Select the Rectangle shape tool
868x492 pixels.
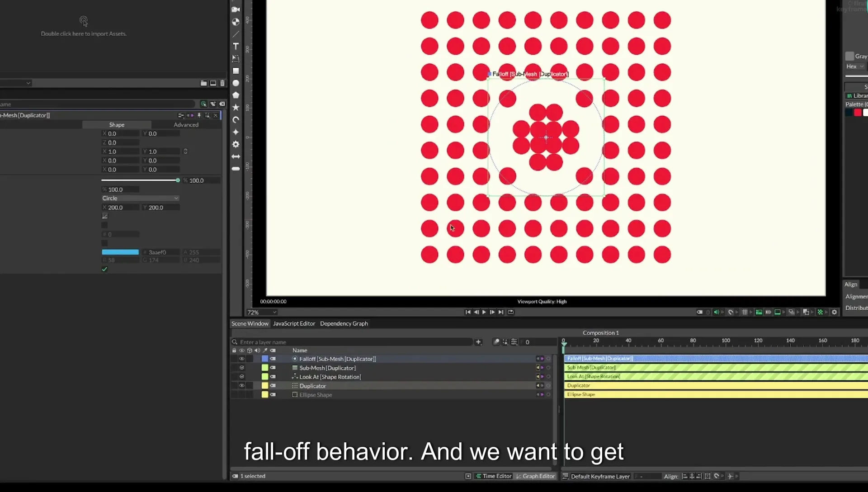[236, 71]
